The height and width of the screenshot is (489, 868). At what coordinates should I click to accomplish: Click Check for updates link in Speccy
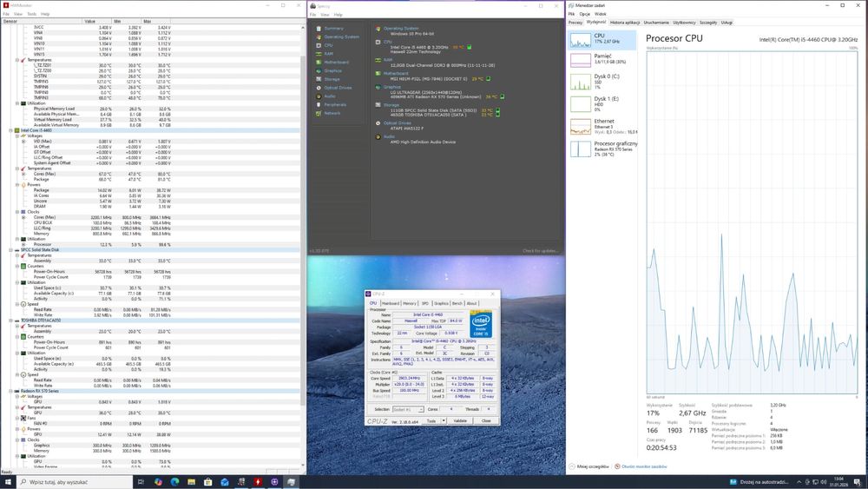[x=540, y=251]
